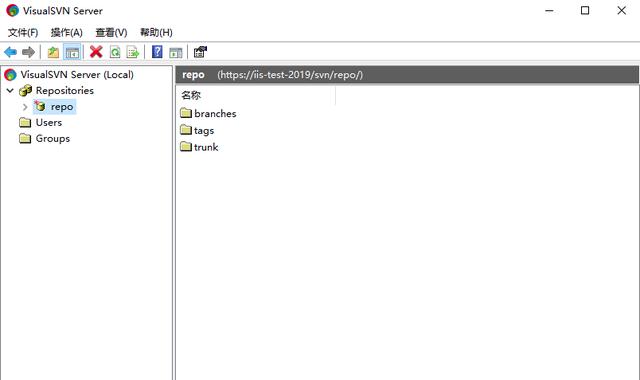The height and width of the screenshot is (380, 640).
Task: Click the repo repository icon in tree
Action: pyautogui.click(x=40, y=106)
